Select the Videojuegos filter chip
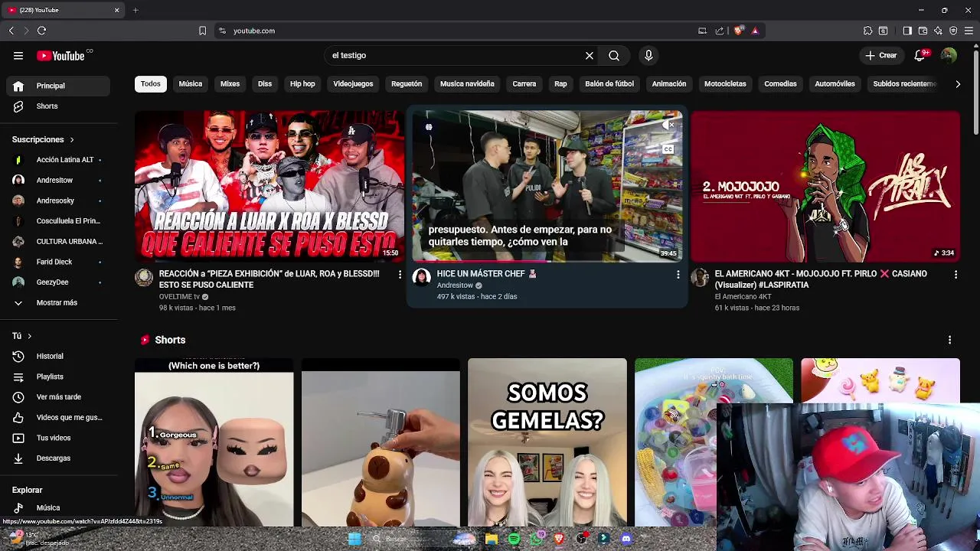 [353, 83]
